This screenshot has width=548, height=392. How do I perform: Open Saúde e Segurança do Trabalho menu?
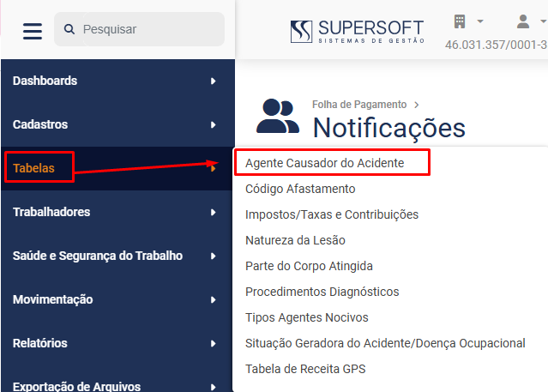[98, 256]
